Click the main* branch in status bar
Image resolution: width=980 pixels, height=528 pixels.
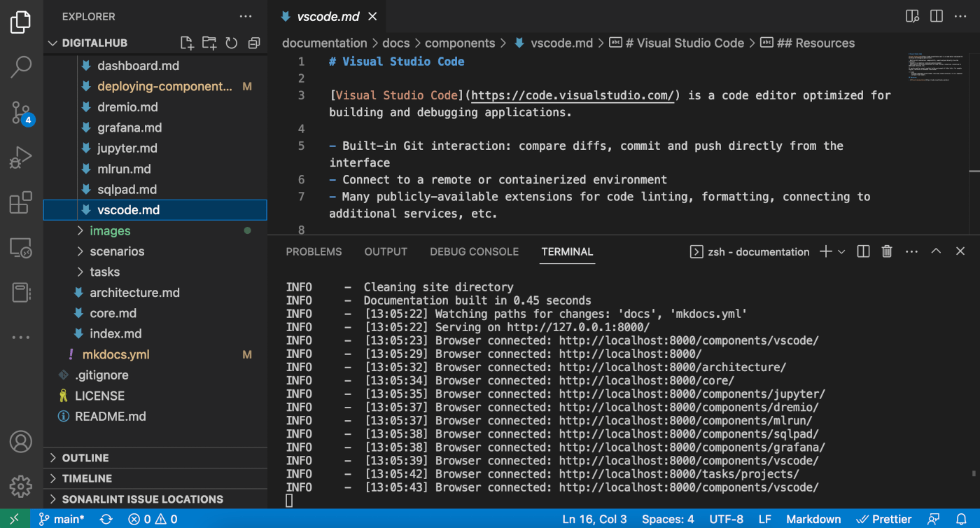click(61, 519)
